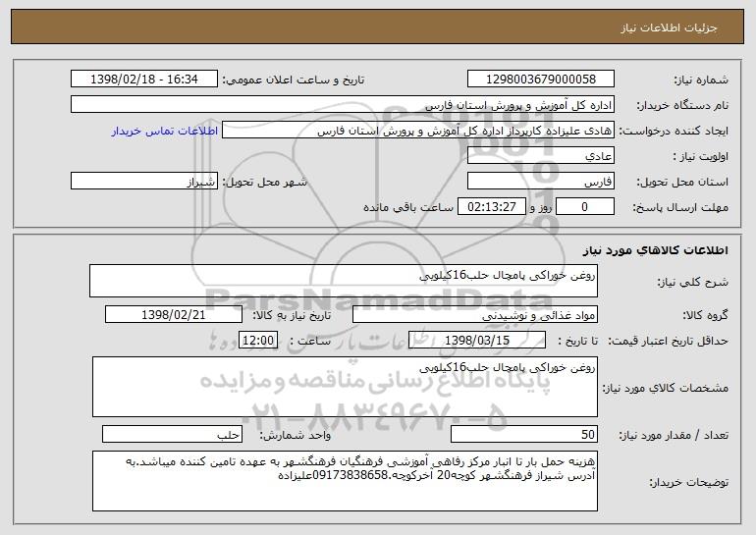Viewport: 756px width, 535px height.
Task: Click the گروه کالا label
Action: [705, 316]
